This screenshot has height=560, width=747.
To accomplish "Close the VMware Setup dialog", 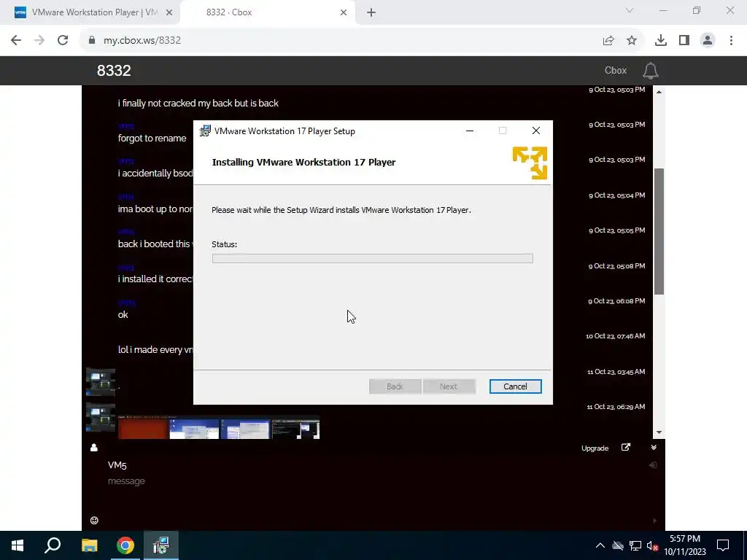I will pyautogui.click(x=536, y=131).
